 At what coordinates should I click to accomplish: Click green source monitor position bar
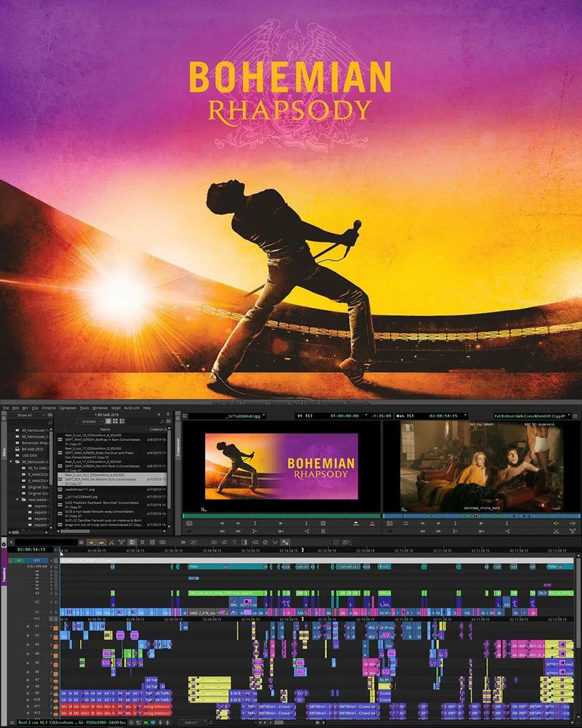(x=281, y=515)
